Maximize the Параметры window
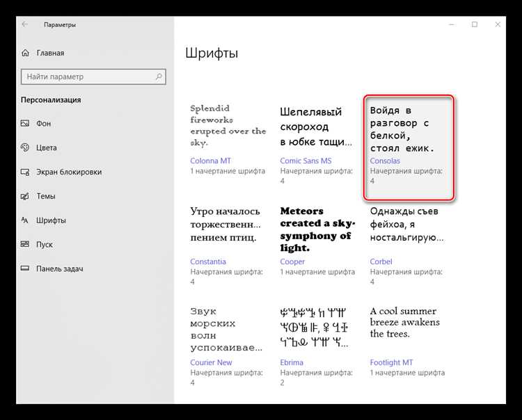Viewport: 522px width, 420px height. pos(475,24)
